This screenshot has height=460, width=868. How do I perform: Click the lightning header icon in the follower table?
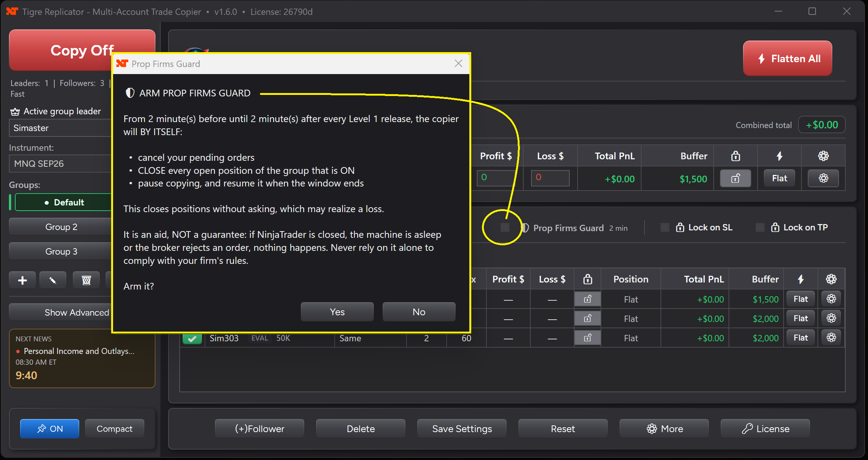pos(801,279)
